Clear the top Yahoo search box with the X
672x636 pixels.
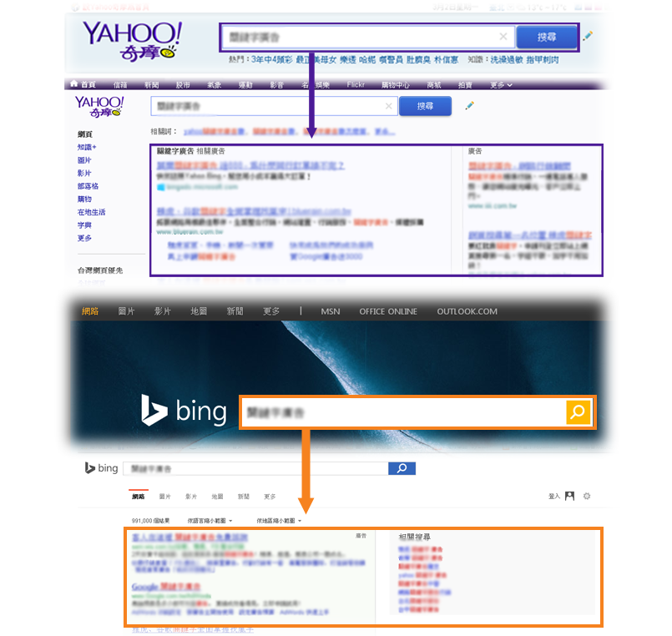(x=503, y=37)
